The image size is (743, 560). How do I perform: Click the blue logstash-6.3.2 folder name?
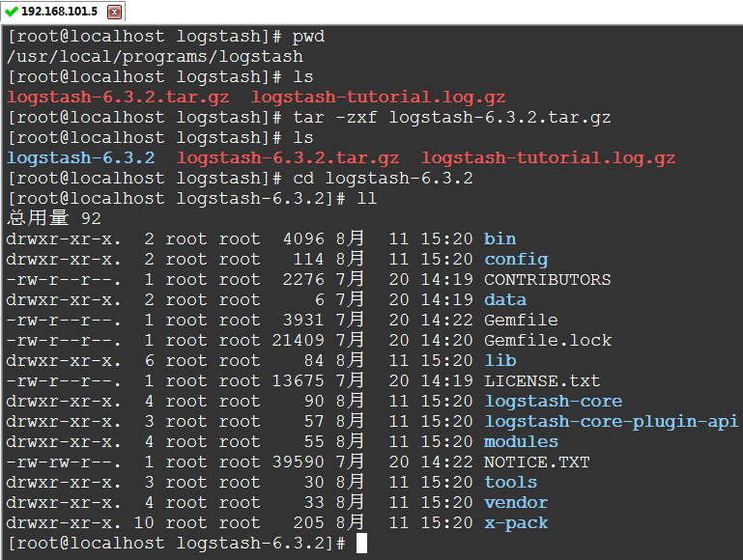[80, 157]
